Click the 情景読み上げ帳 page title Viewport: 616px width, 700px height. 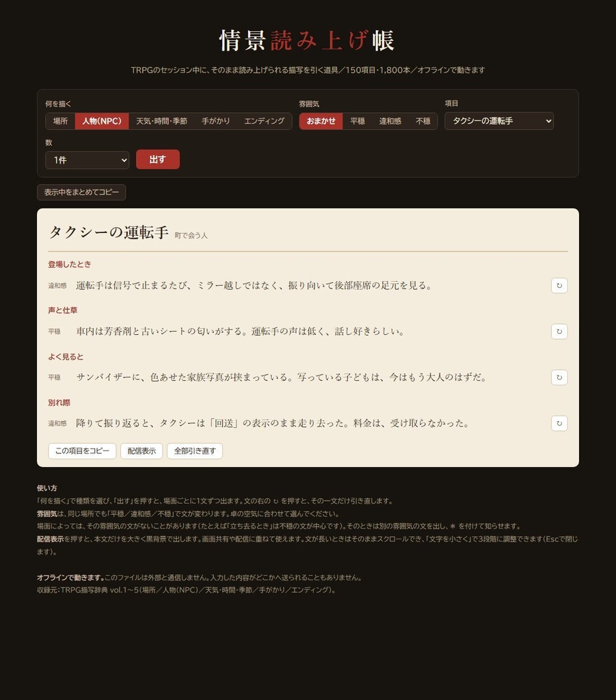tap(307, 40)
